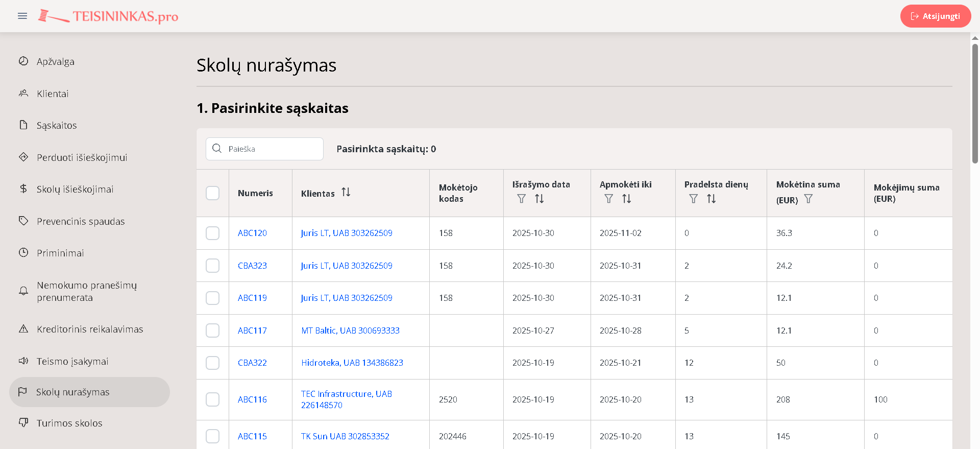The image size is (980, 449).
Task: Sort table by Klientas column arrows
Action: pyautogui.click(x=346, y=192)
